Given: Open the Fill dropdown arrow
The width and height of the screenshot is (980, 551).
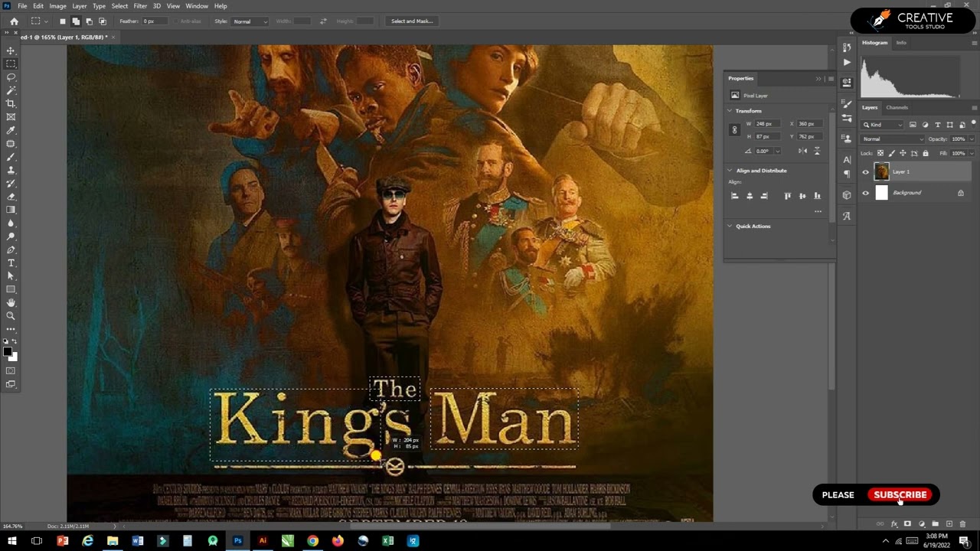Looking at the screenshot, I should click(972, 153).
